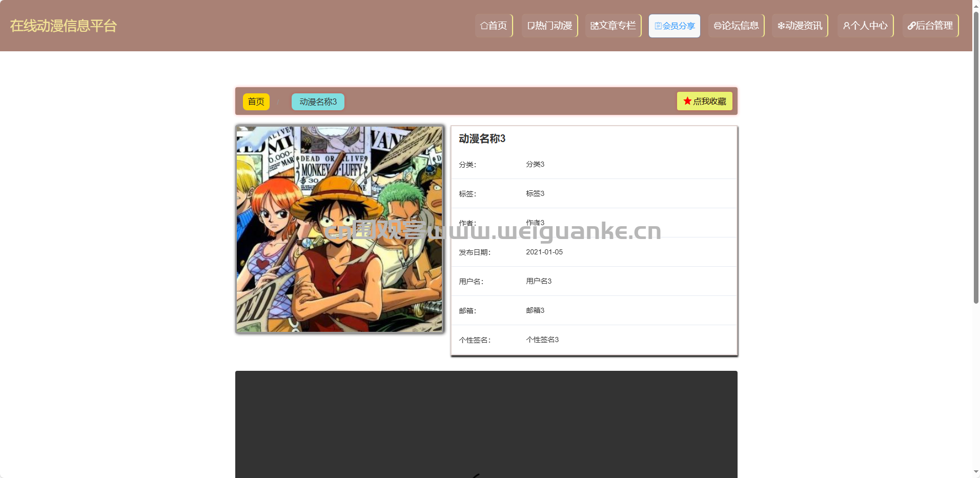This screenshot has height=478, width=980.
Task: Open 论坛信息 page
Action: (736, 26)
